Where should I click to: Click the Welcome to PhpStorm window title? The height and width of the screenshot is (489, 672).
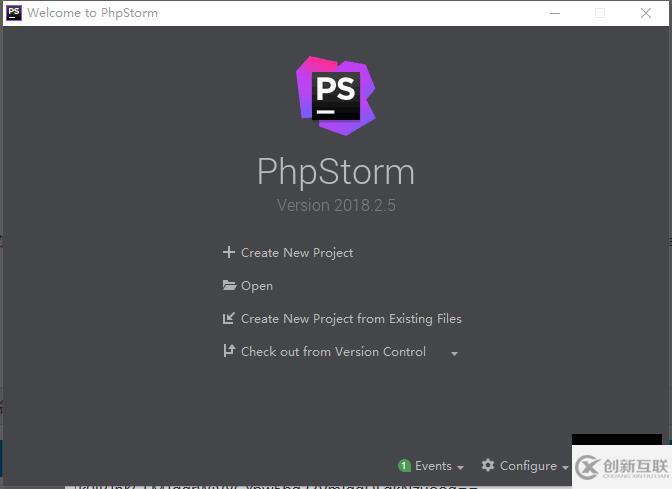tap(93, 13)
